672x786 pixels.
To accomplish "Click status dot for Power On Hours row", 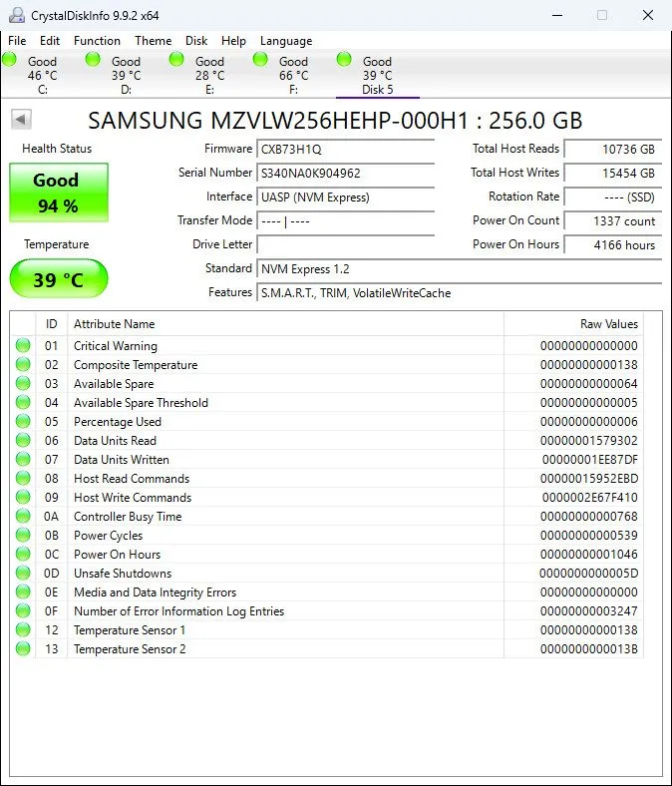I will point(23,554).
